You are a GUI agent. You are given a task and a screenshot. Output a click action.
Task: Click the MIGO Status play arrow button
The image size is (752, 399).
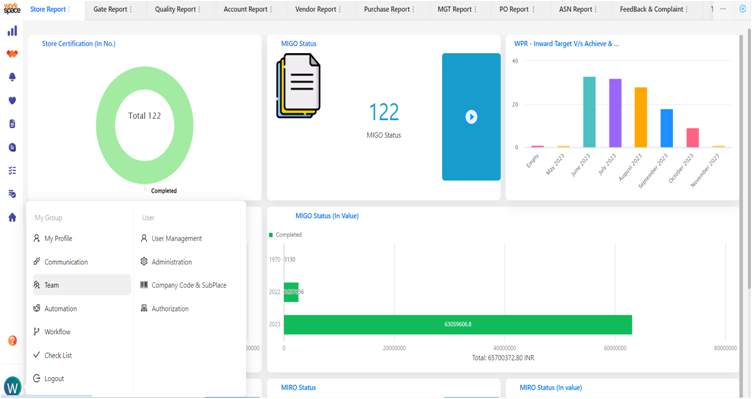[x=471, y=117]
